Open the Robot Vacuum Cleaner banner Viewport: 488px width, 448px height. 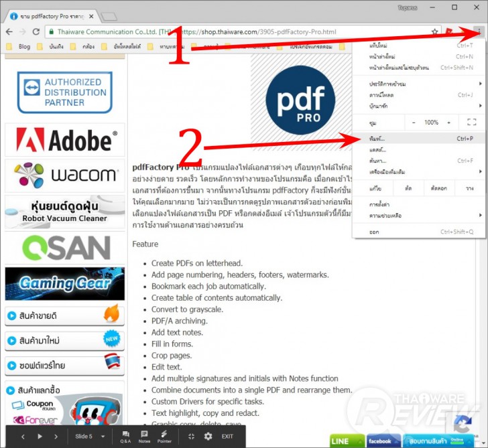[65, 212]
